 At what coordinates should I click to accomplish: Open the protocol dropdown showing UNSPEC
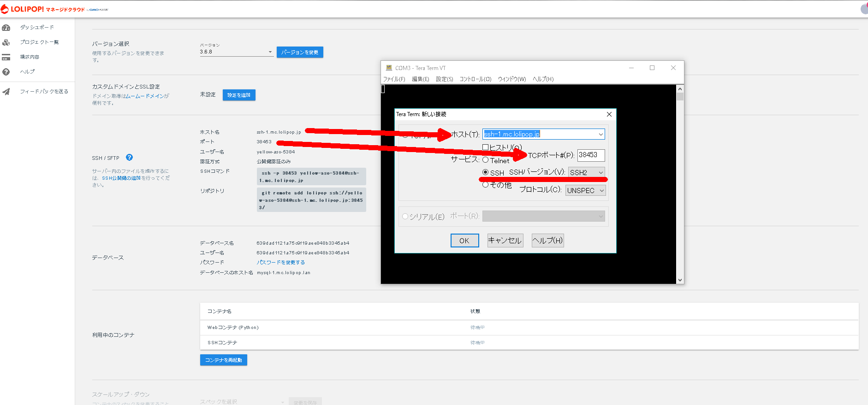[586, 190]
